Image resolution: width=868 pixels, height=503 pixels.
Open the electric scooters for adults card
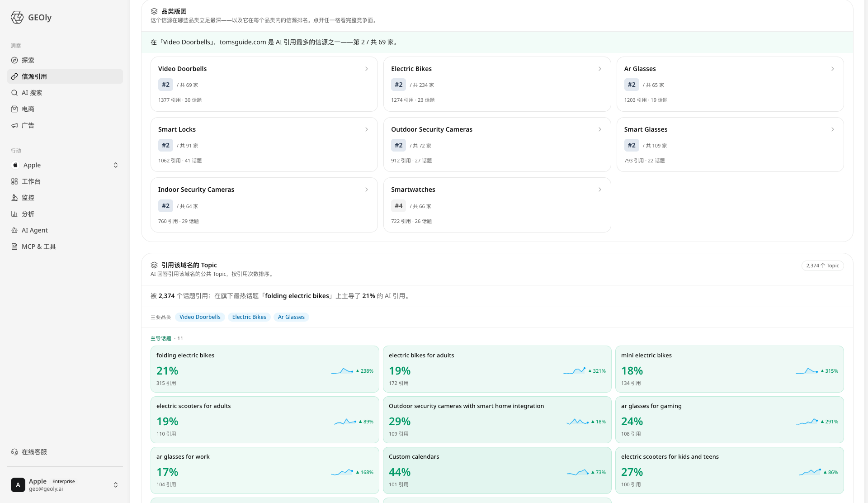click(265, 420)
